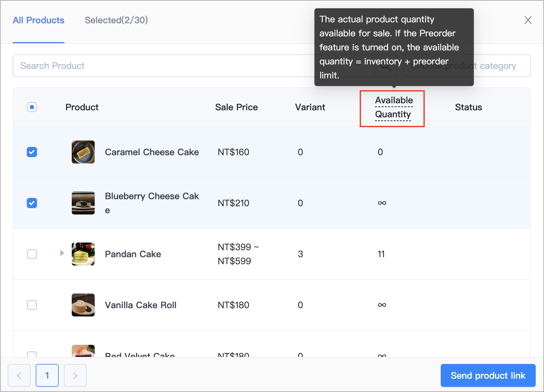
Task: Select page 1 button
Action: coord(47,375)
